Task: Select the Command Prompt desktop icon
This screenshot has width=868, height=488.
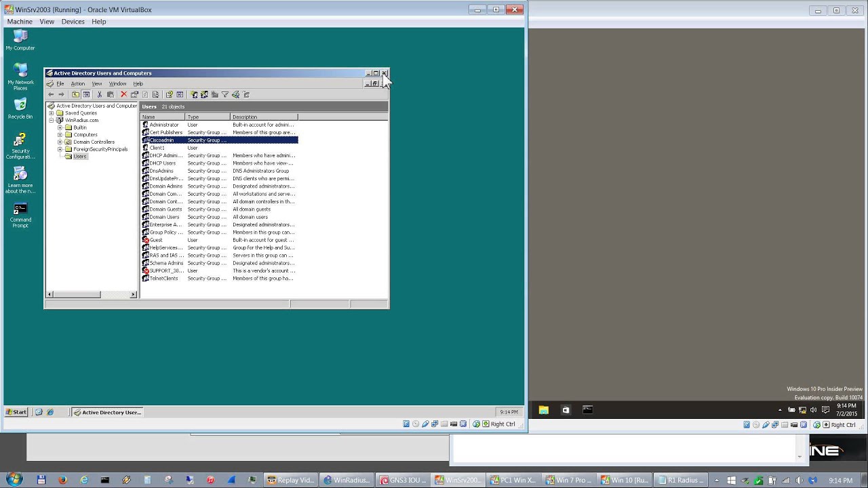Action: pos(20,216)
